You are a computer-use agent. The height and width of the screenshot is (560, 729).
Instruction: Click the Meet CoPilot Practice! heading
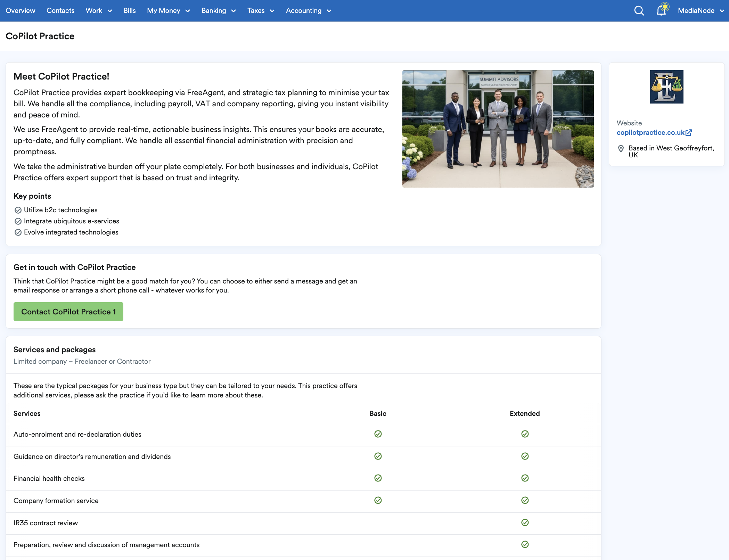(x=62, y=76)
